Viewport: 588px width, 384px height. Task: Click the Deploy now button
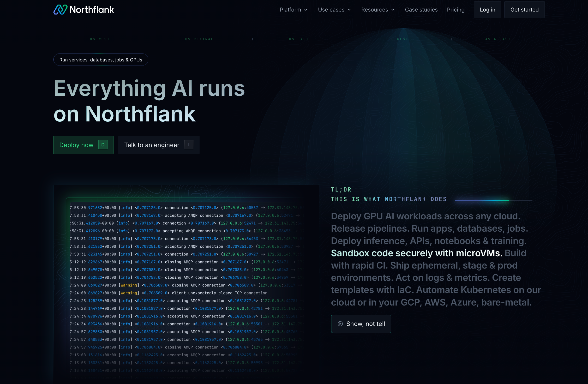tap(83, 145)
